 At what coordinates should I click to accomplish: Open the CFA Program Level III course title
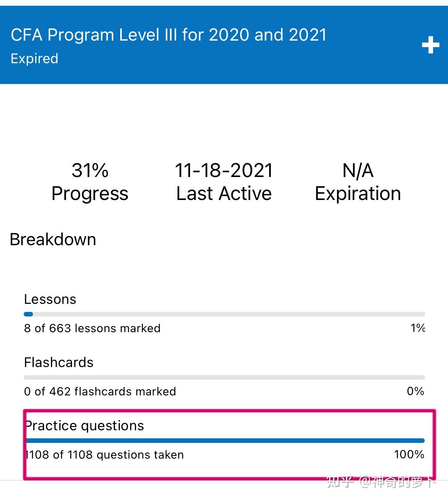(x=168, y=34)
